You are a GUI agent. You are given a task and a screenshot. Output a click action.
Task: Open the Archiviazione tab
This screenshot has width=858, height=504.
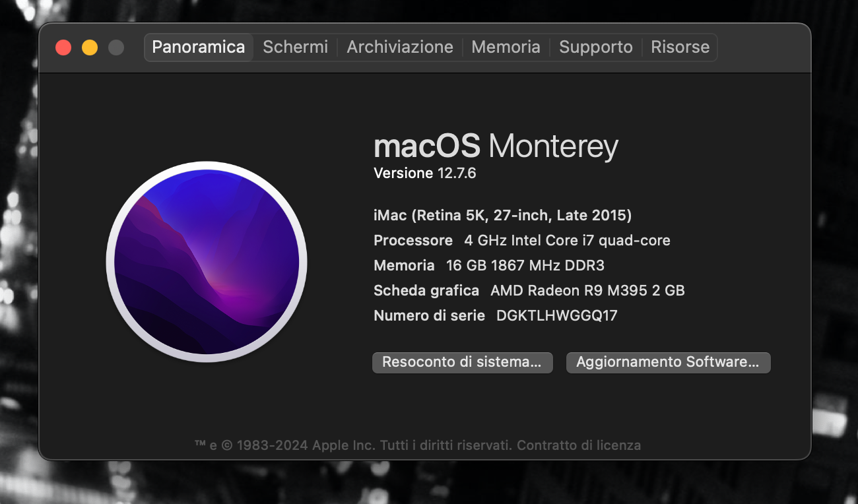(400, 47)
